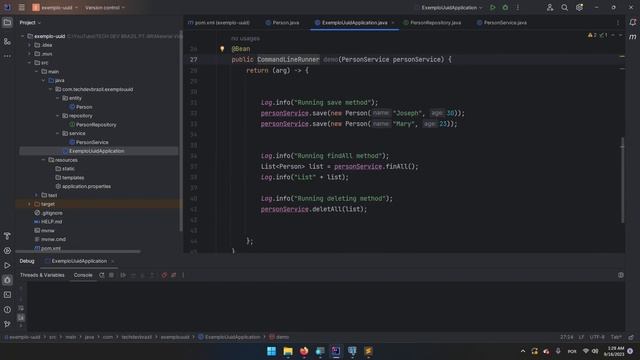640x360 pixels.
Task: Open the Notifications bell
Action: coord(633,22)
